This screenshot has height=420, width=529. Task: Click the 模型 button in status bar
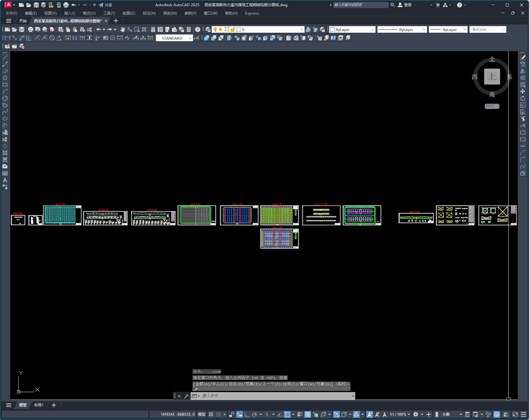point(202,414)
